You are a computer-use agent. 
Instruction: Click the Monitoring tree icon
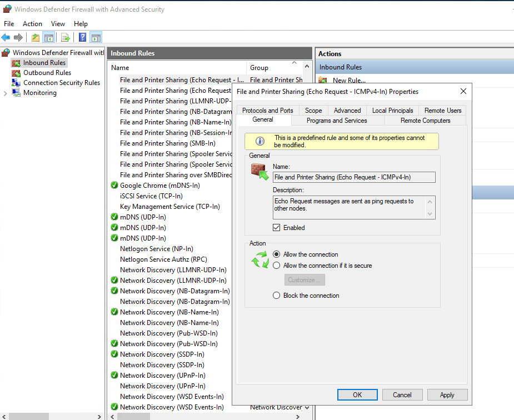pyautogui.click(x=16, y=93)
